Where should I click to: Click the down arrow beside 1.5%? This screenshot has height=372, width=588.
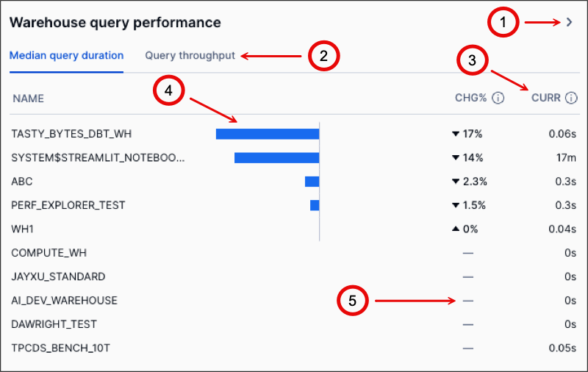coord(456,205)
